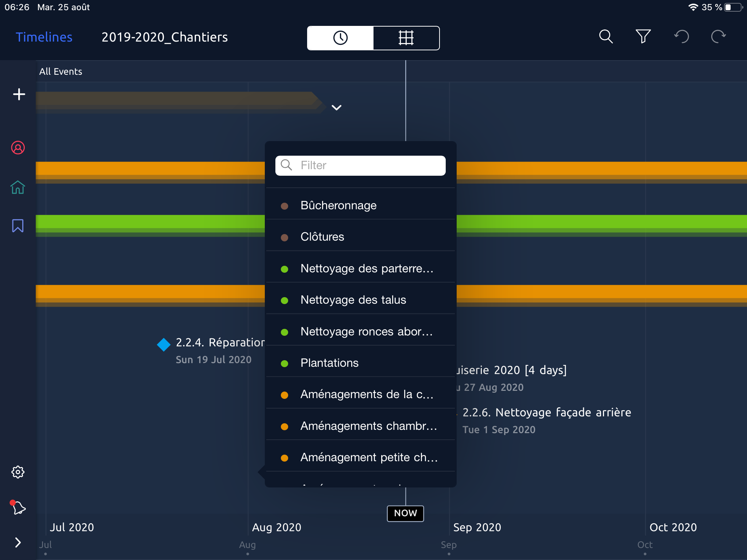Open the bookmark icon in sidebar
747x560 pixels.
(18, 226)
